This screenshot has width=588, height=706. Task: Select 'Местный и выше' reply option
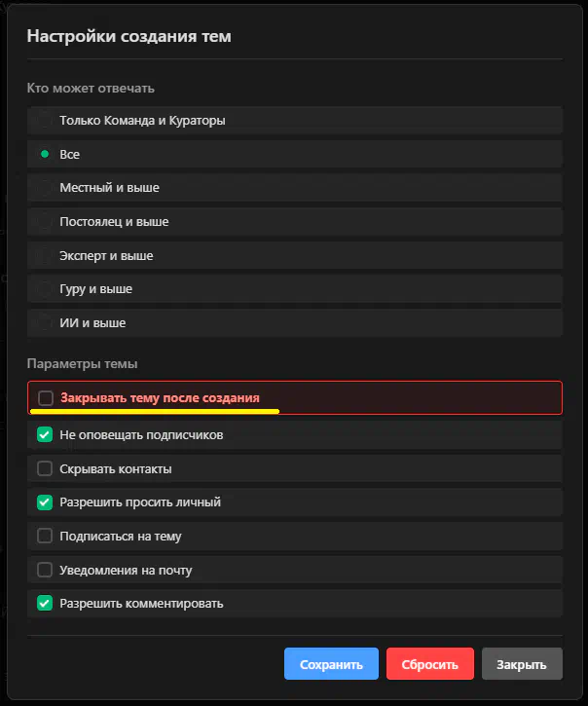pyautogui.click(x=45, y=187)
